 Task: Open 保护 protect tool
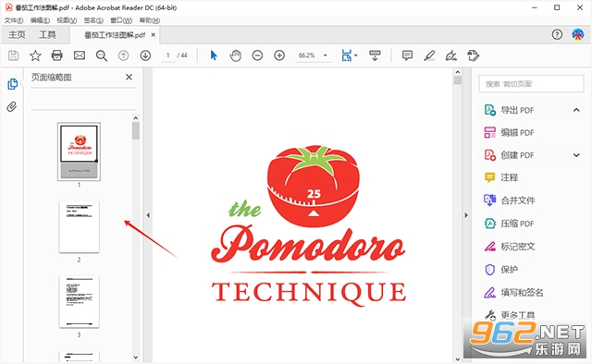[x=501, y=270]
